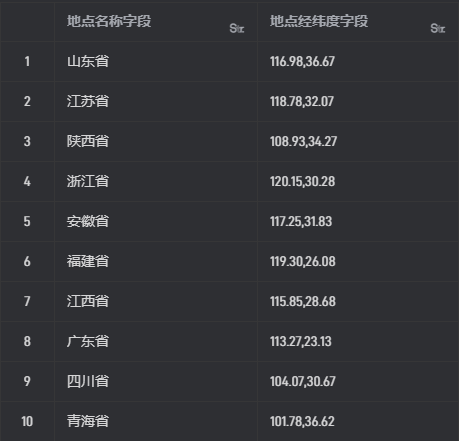
Task: Click the 广东省 cell
Action: click(156, 341)
